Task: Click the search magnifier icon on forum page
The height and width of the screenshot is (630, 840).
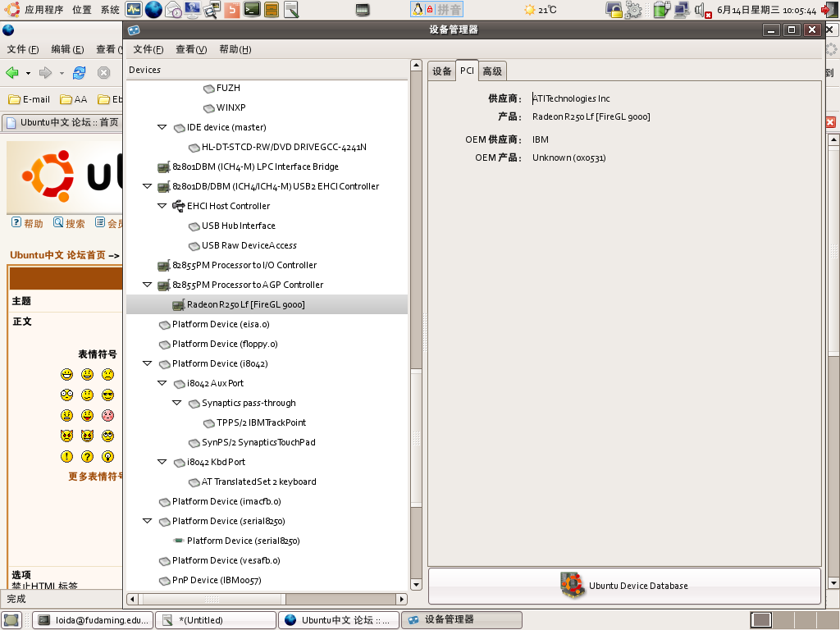Action: 58,222
